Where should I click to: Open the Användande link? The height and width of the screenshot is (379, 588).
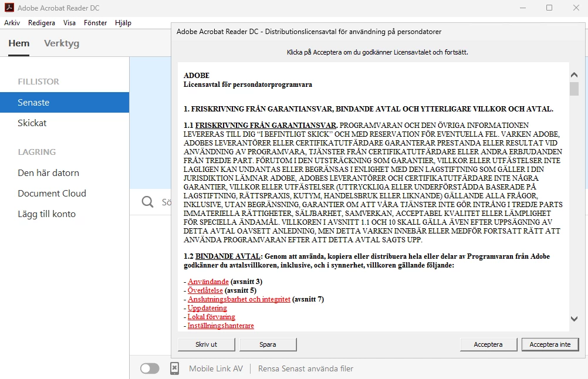click(208, 282)
